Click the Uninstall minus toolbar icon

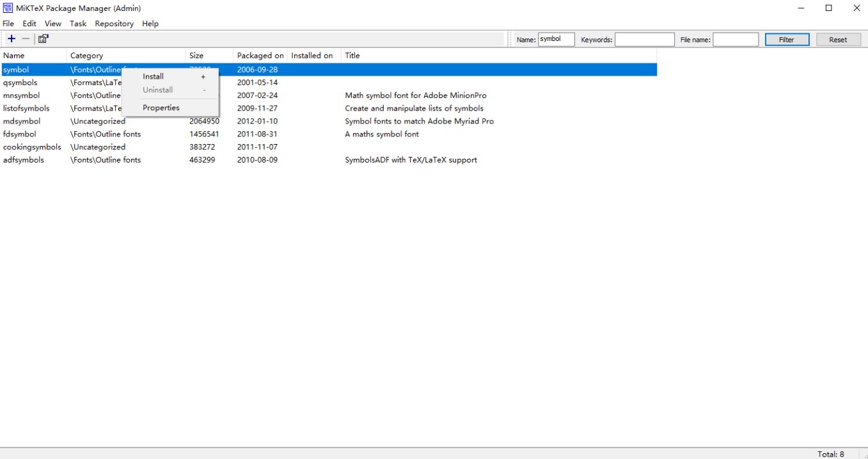tap(26, 39)
